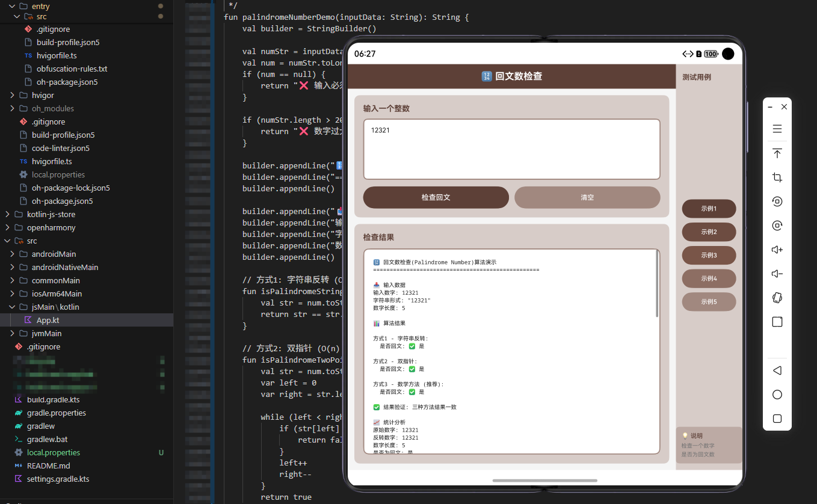
Task: Tap the 示例2 test case button
Action: (x=709, y=232)
